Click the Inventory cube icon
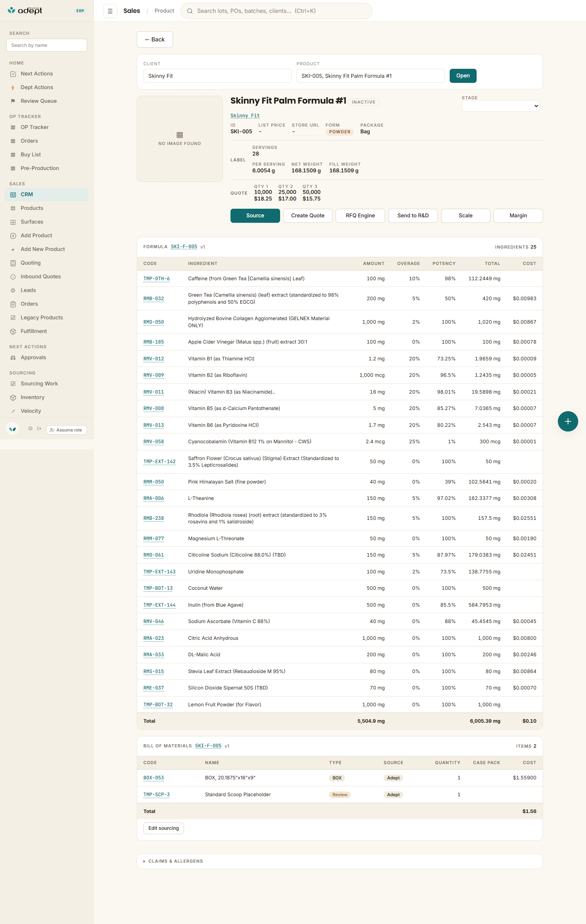This screenshot has width=586, height=924. (x=13, y=398)
